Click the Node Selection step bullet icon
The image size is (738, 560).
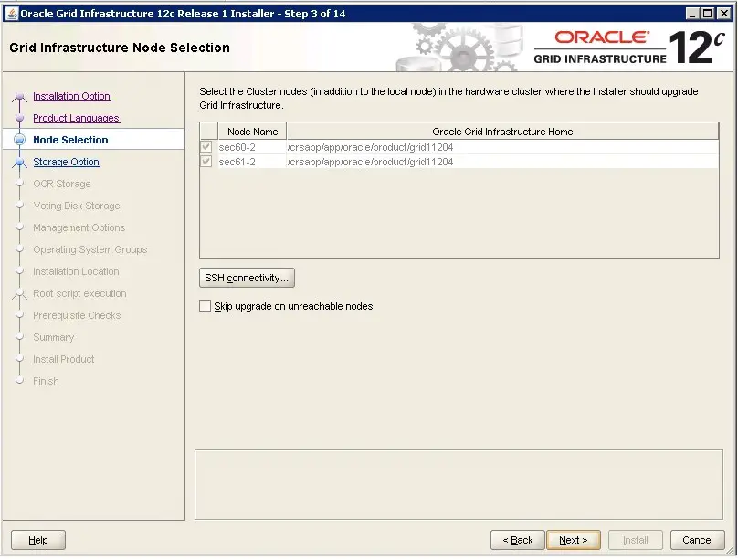pyautogui.click(x=20, y=139)
